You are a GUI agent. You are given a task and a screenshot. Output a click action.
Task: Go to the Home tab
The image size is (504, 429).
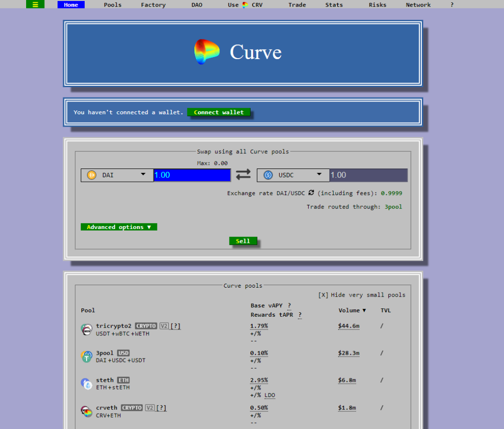pyautogui.click(x=71, y=5)
